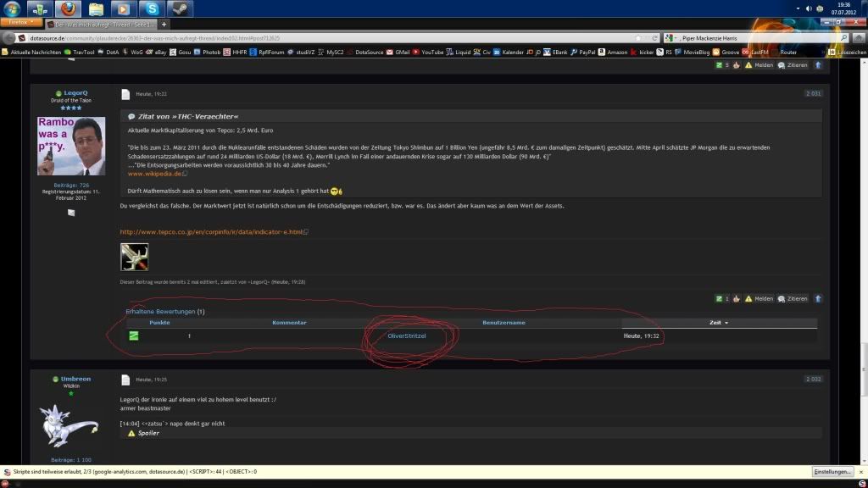Image resolution: width=868 pixels, height=488 pixels.
Task: Open Skype from the taskbar
Action: coord(152,8)
